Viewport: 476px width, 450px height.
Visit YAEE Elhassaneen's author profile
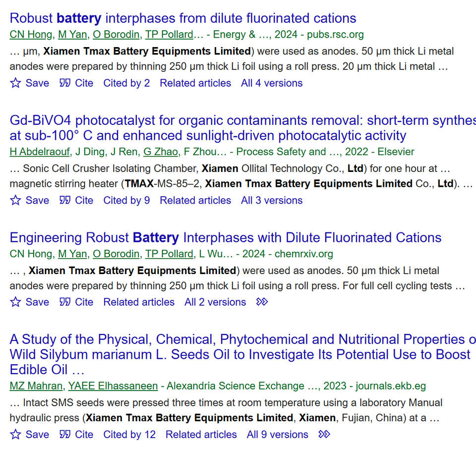click(x=113, y=386)
